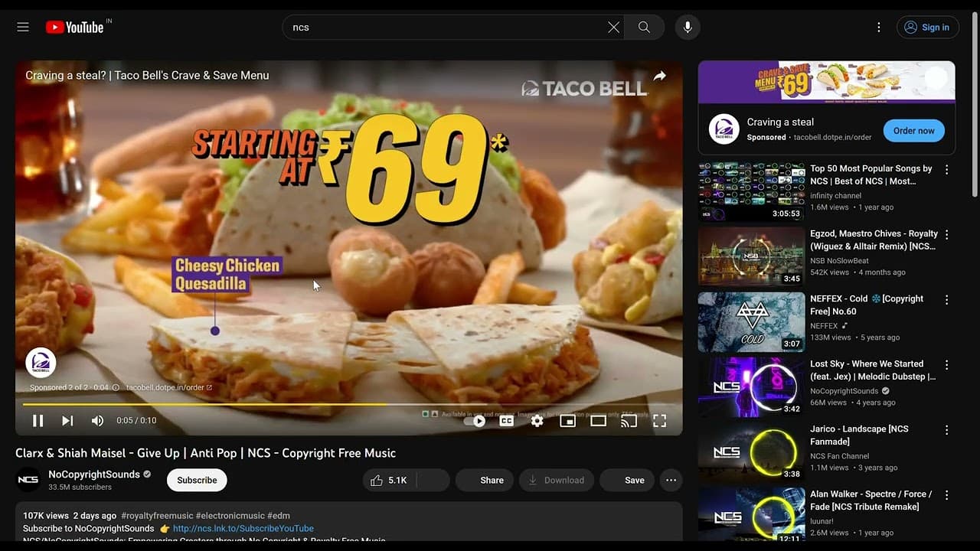Open tacobell.dotpe.in/order link in player
The height and width of the screenshot is (551, 980).
[168, 387]
